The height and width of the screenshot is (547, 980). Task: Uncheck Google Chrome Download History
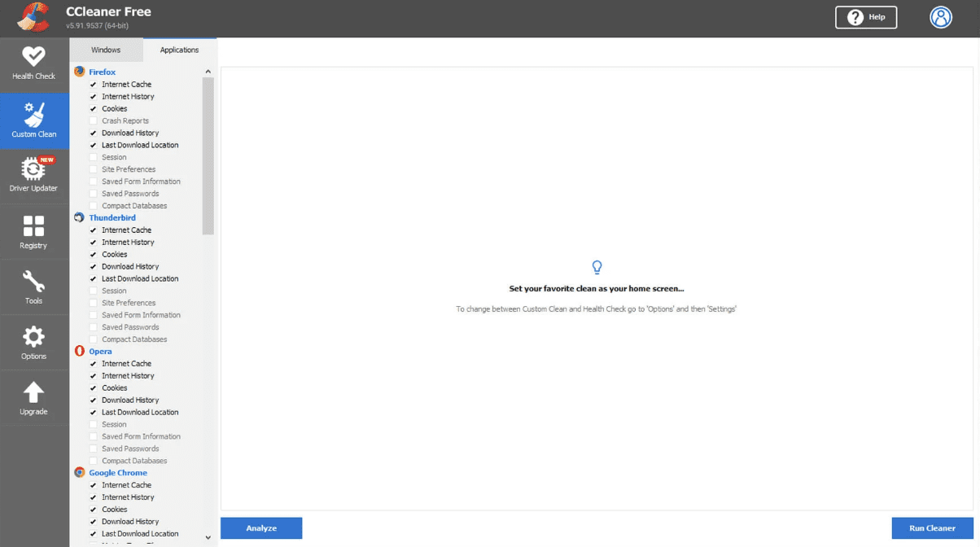coord(94,522)
